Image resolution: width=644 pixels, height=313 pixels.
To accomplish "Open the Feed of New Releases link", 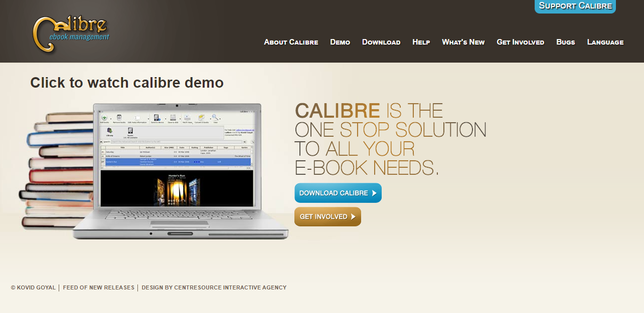I will tap(99, 287).
